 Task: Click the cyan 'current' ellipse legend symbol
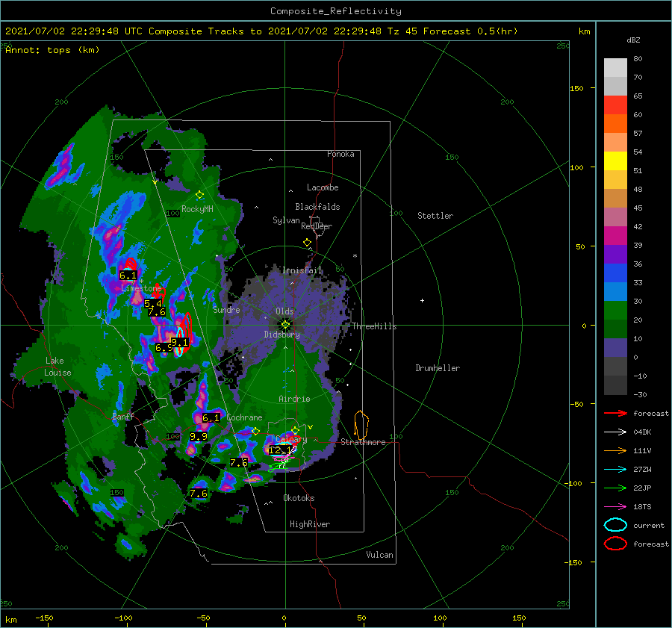[x=615, y=525]
